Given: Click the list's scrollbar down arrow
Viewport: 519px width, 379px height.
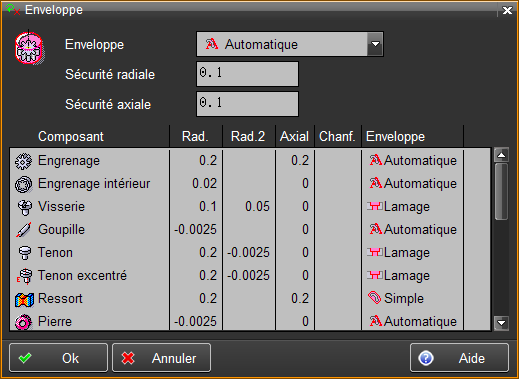Looking at the screenshot, I should point(501,323).
